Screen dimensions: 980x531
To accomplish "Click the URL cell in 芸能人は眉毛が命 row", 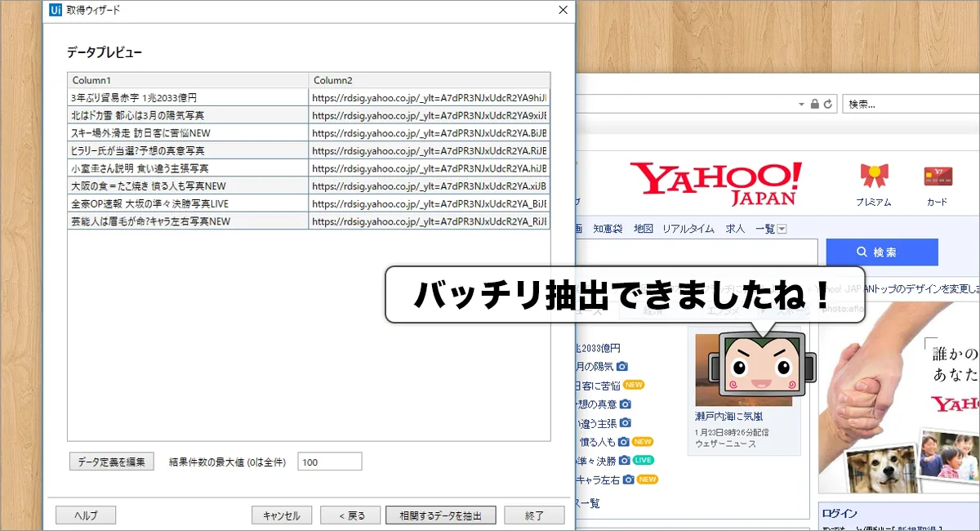I will 430,221.
